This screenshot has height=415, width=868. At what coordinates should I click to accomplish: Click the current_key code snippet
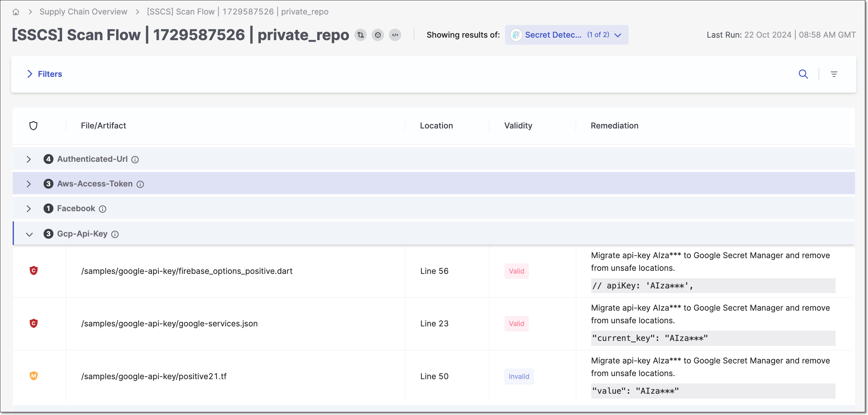(x=713, y=338)
